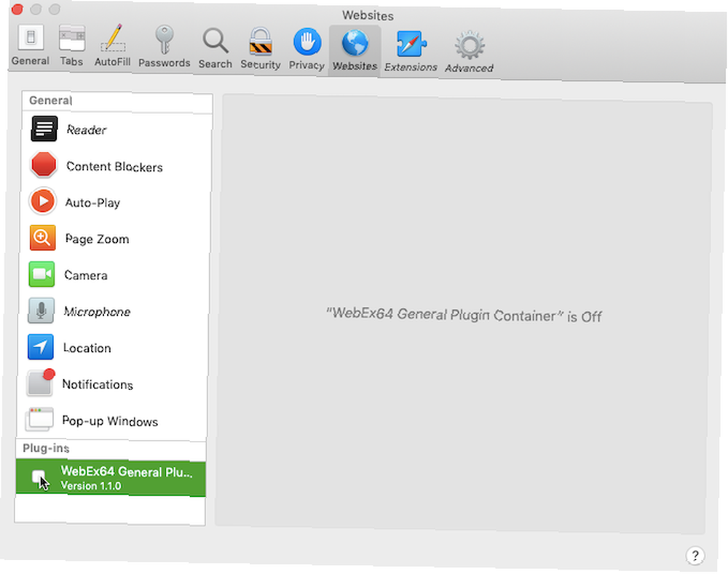Select Reader in the sidebar list
728x574 pixels.
(116, 129)
